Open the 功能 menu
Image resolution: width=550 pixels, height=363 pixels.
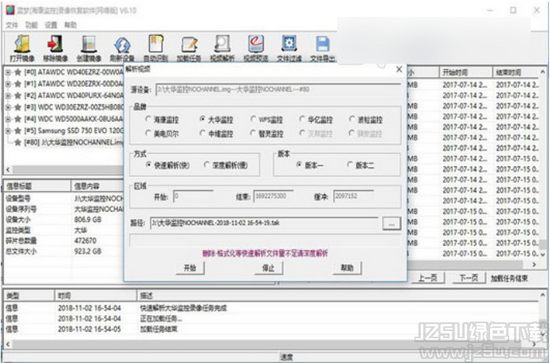(31, 25)
